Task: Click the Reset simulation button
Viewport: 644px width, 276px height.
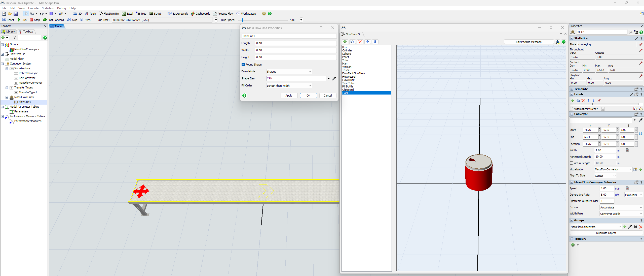Action: point(8,20)
